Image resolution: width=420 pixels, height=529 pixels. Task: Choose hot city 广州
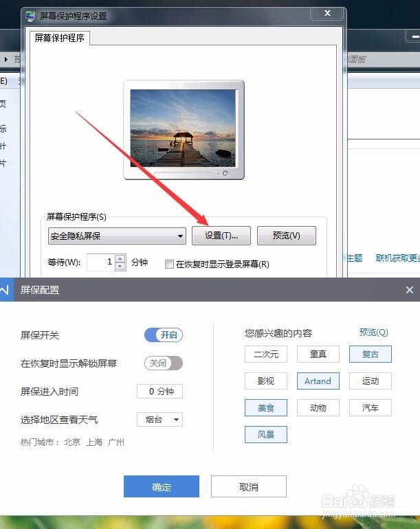click(116, 442)
